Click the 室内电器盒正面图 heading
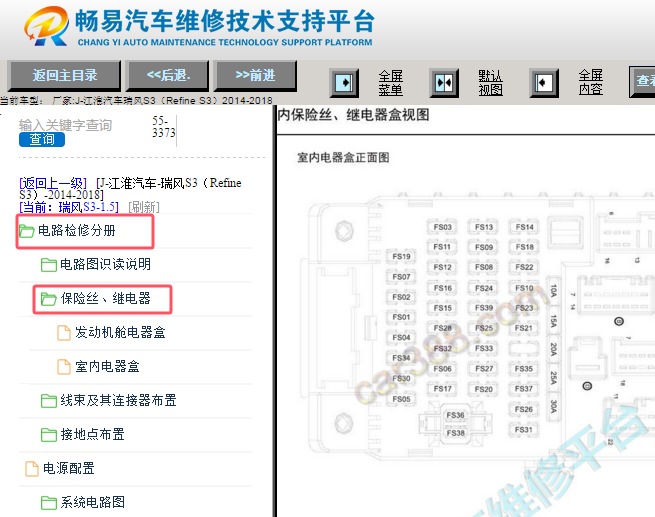The image size is (655, 517). click(x=343, y=157)
